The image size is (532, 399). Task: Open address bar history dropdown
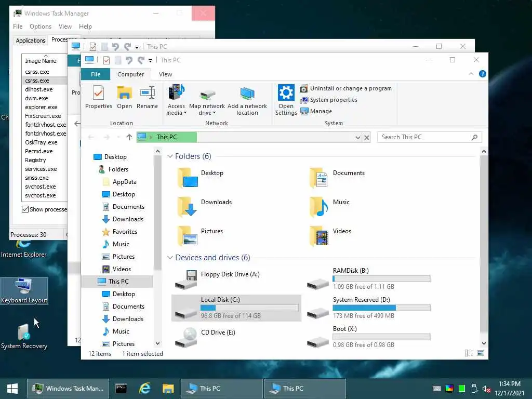tap(357, 137)
